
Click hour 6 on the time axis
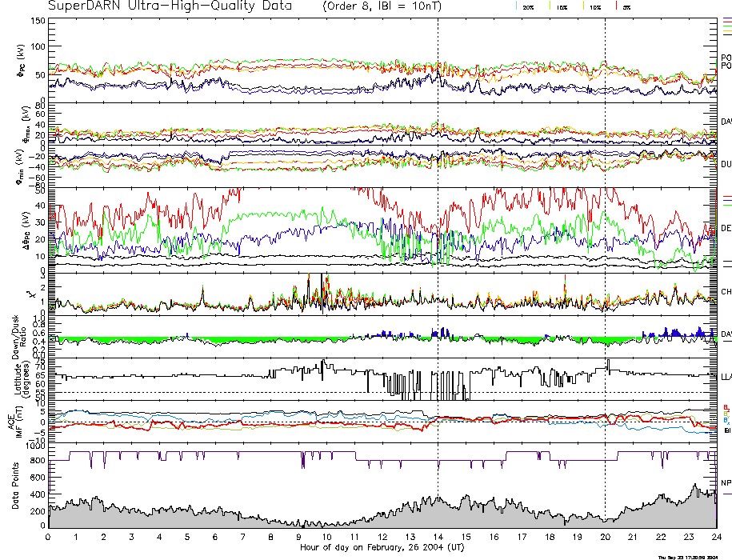[215, 537]
